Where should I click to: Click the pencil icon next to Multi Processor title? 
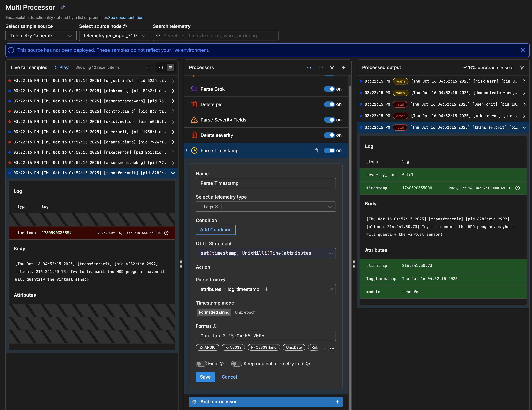(x=63, y=8)
